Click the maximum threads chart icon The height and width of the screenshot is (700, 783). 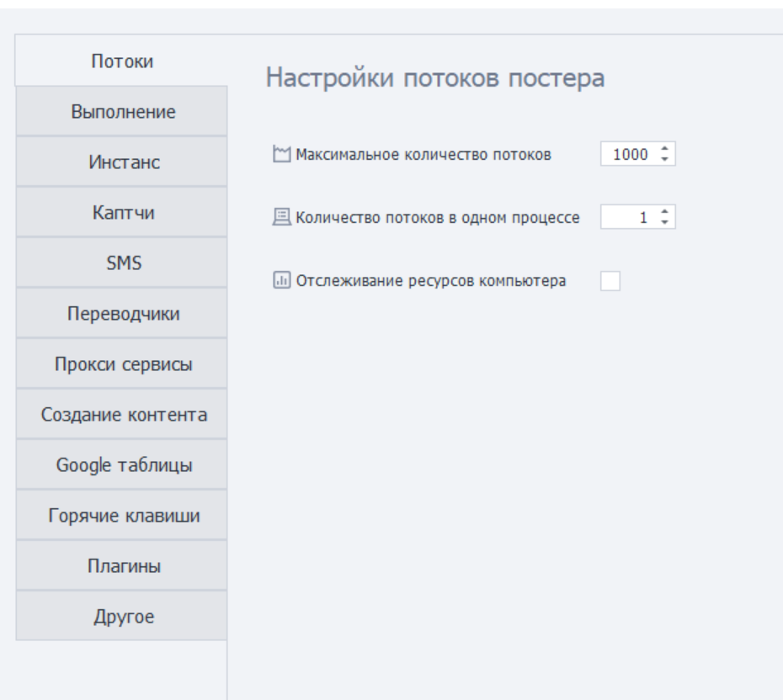point(282,154)
